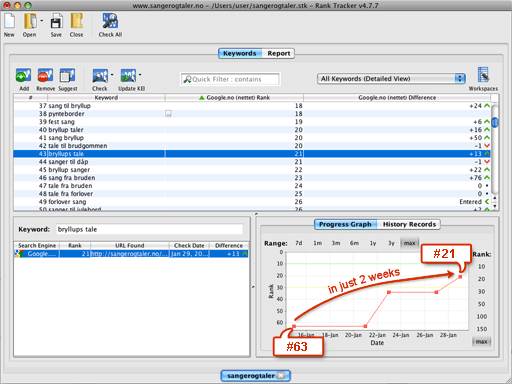Select keyword row 'tale fra bruden'

point(252,186)
